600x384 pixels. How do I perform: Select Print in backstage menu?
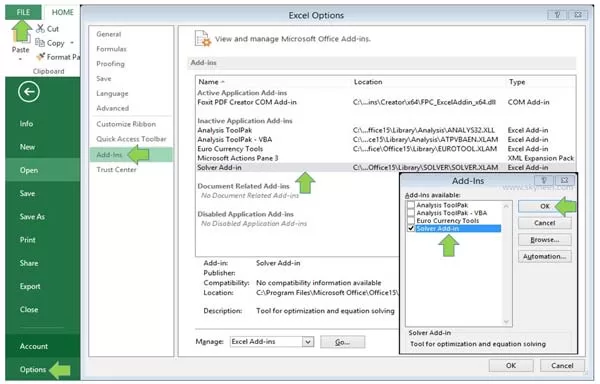42,240
